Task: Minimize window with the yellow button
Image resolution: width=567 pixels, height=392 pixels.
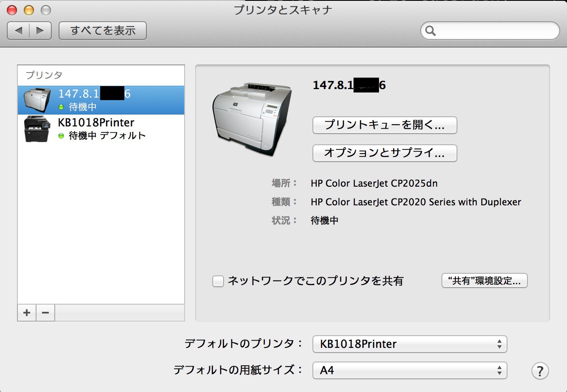Action: click(x=28, y=10)
